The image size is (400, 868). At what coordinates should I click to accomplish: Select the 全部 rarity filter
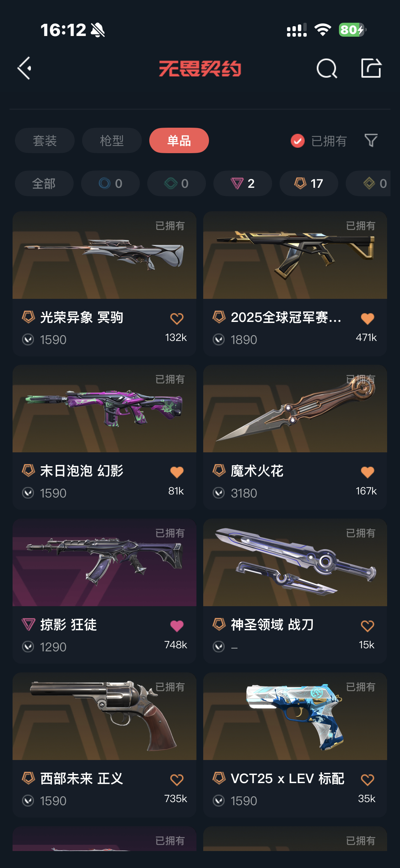44,183
